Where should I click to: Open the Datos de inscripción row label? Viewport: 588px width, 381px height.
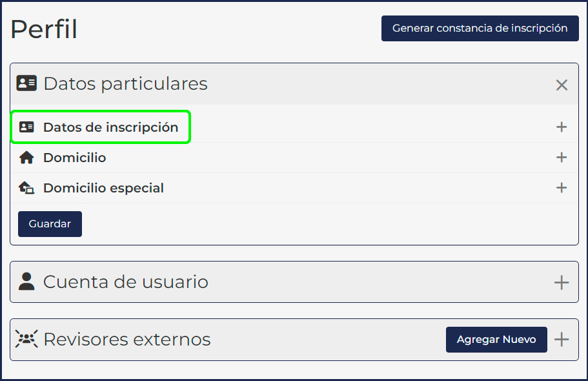click(x=110, y=127)
